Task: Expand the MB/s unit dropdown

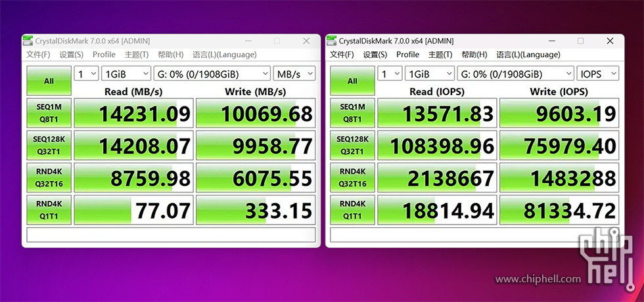Action: pyautogui.click(x=294, y=74)
